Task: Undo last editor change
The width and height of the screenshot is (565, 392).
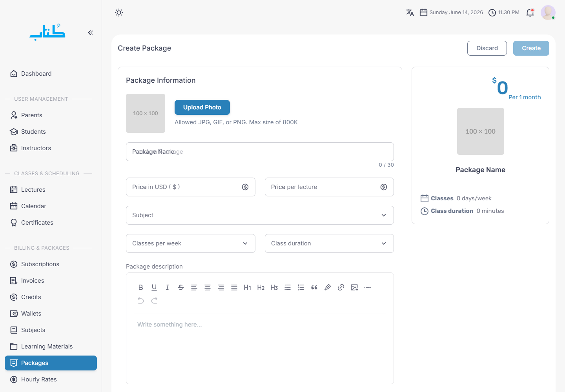Action: (141, 300)
